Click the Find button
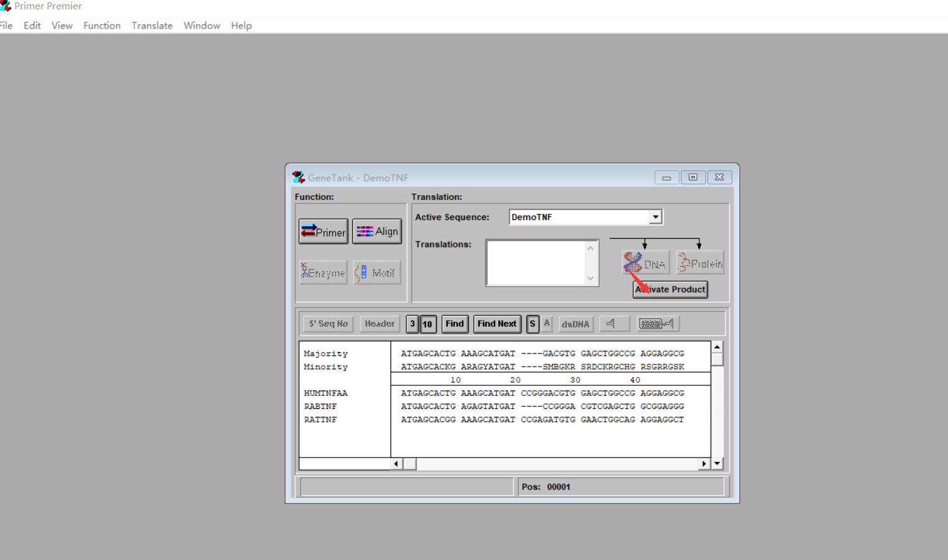This screenshot has width=948, height=560. (x=454, y=324)
